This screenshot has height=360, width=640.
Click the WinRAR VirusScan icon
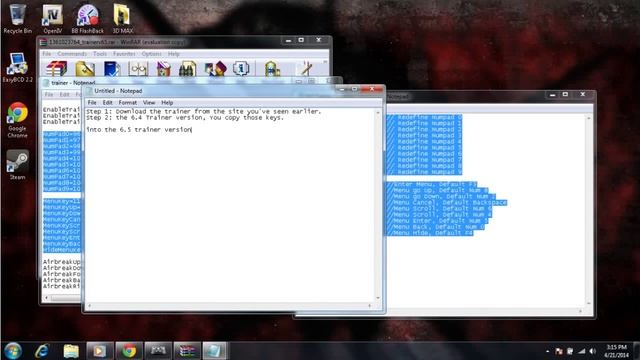[x=272, y=69]
